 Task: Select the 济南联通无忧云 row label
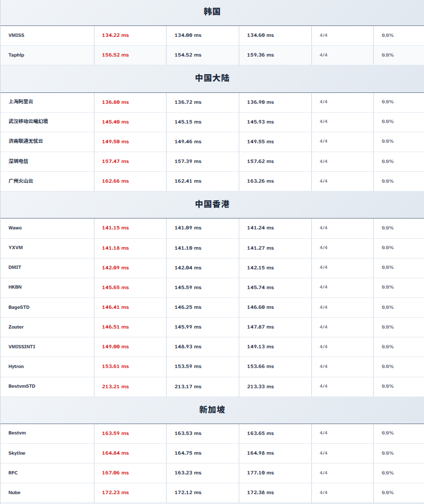pos(26,141)
